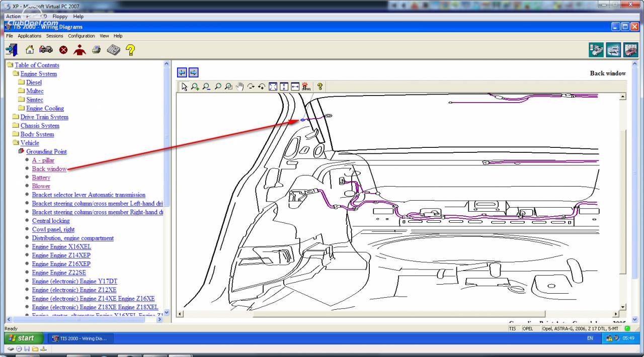This screenshot has height=357, width=644.
Task: Click the system tray clock
Action: tap(628, 338)
